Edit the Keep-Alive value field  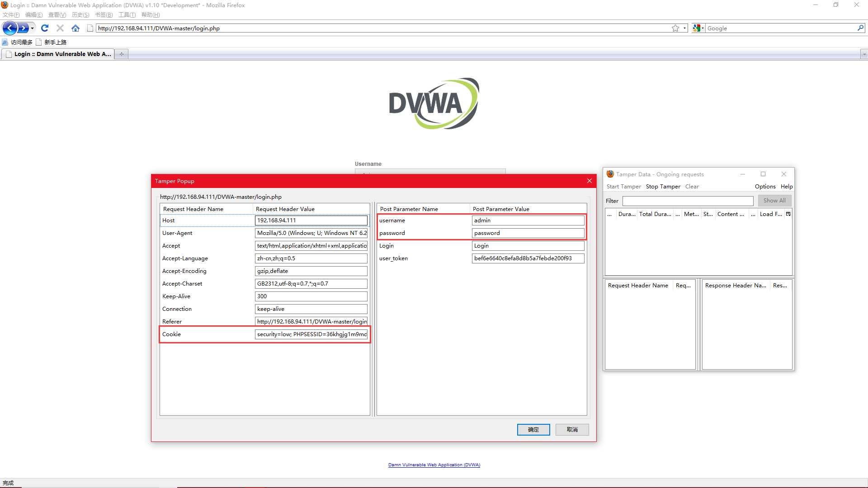[311, 296]
